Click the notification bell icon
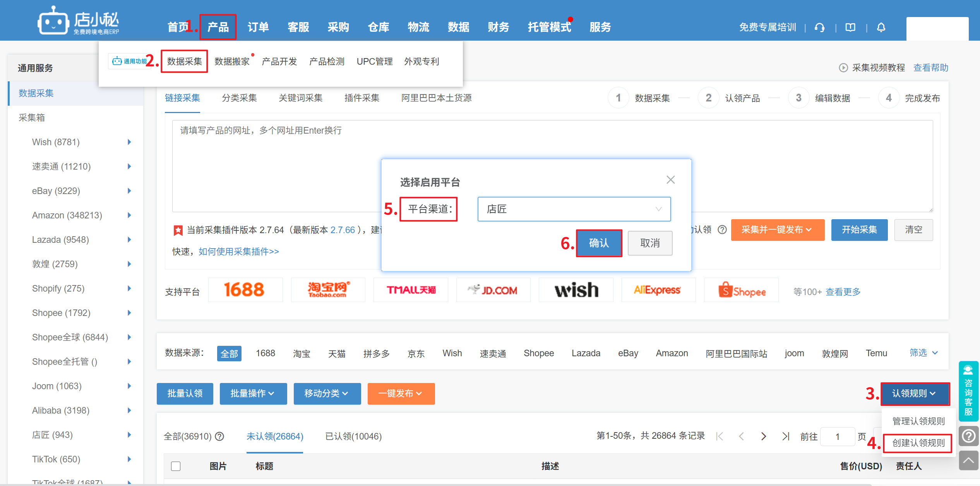The image size is (980, 486). (x=881, y=27)
